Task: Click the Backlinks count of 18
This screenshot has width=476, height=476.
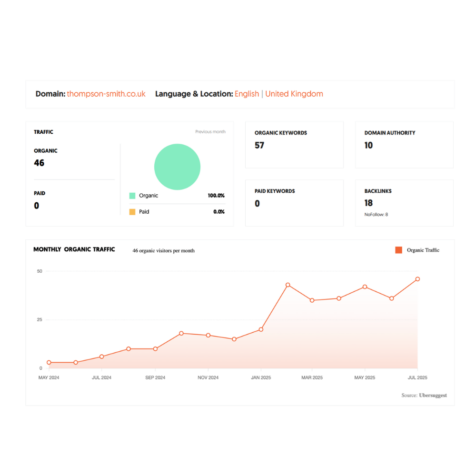Action: 368,203
